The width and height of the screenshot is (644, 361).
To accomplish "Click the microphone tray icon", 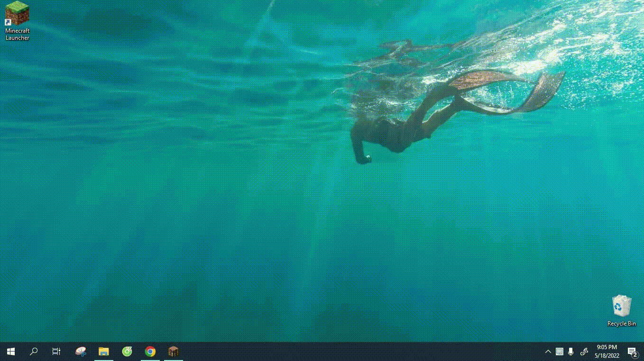I will coord(571,352).
